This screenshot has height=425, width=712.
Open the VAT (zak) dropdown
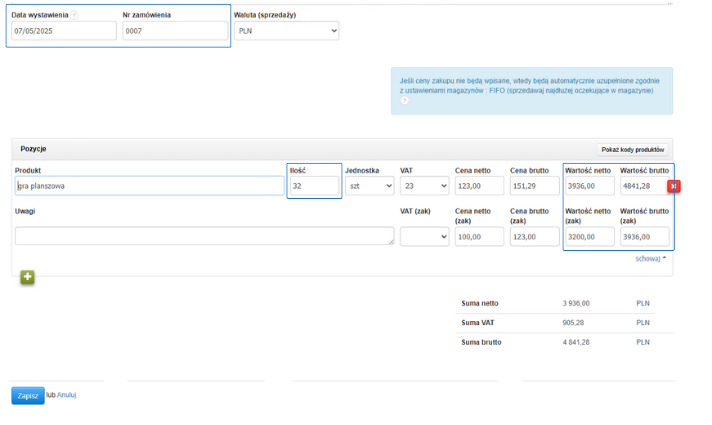(x=424, y=236)
